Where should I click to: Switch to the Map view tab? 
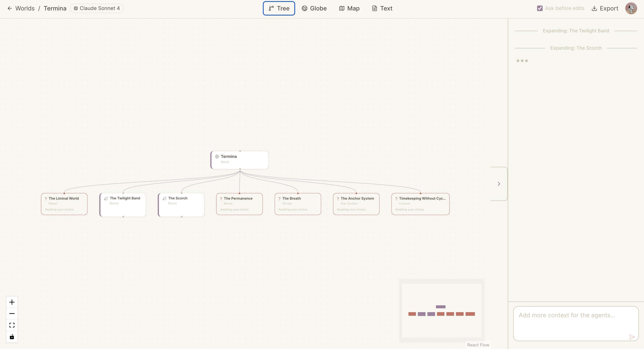coord(349,9)
